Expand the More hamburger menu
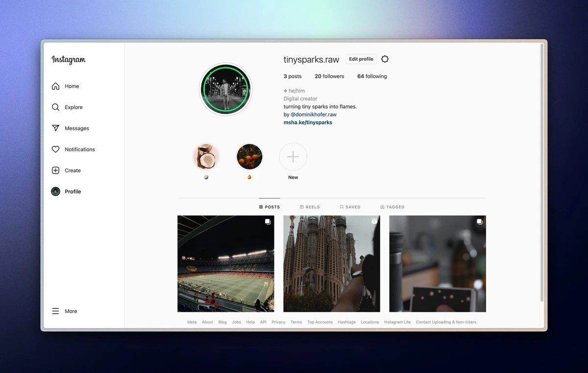588x373 pixels. 56,311
